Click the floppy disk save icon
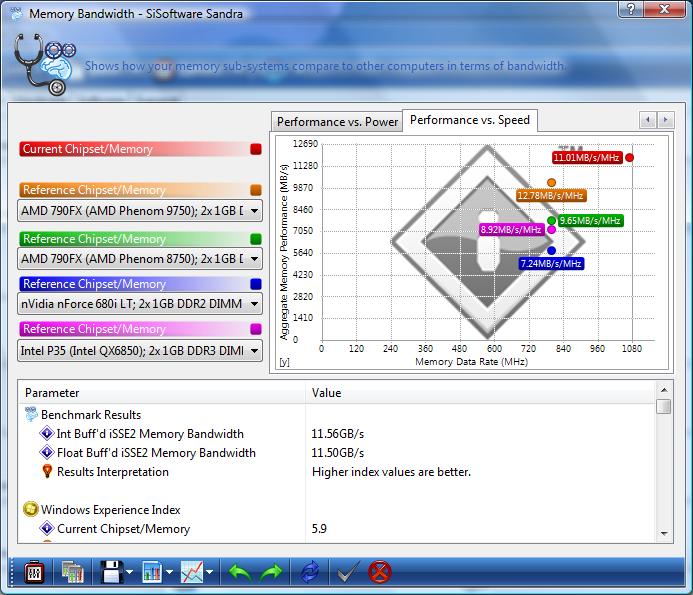The width and height of the screenshot is (693, 595). (x=112, y=573)
